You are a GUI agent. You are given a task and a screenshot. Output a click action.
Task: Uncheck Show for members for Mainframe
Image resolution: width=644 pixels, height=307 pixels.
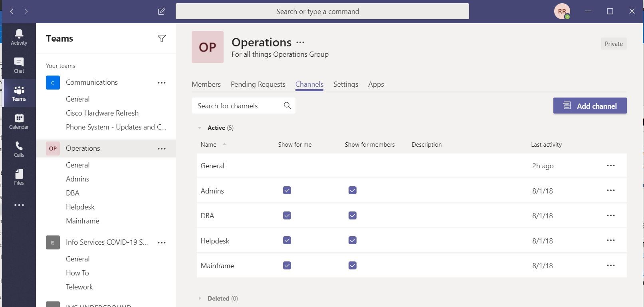[x=353, y=265]
